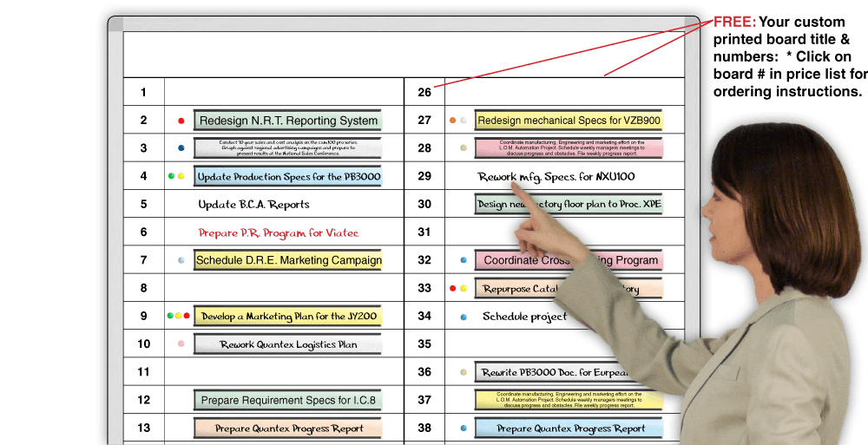Select the light blue dot in row 7

coord(181,259)
